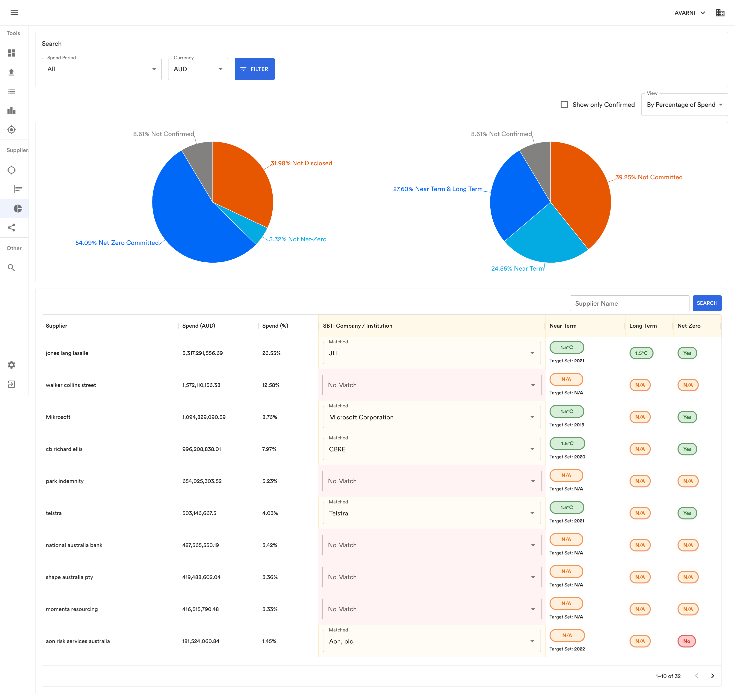Open the settings gear icon
Screen dimensions: 735x700
pos(11,365)
